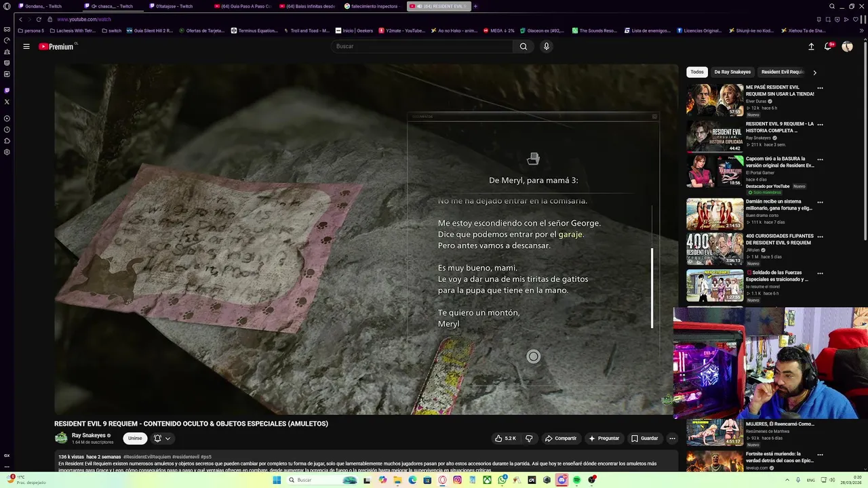Open the Lista de enemigos bookmark
The image size is (868, 488).
click(x=647, y=30)
